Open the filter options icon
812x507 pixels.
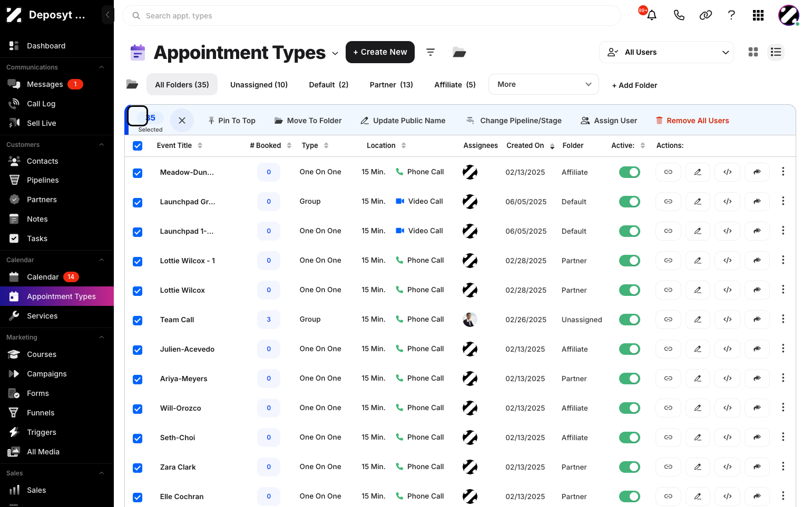431,52
